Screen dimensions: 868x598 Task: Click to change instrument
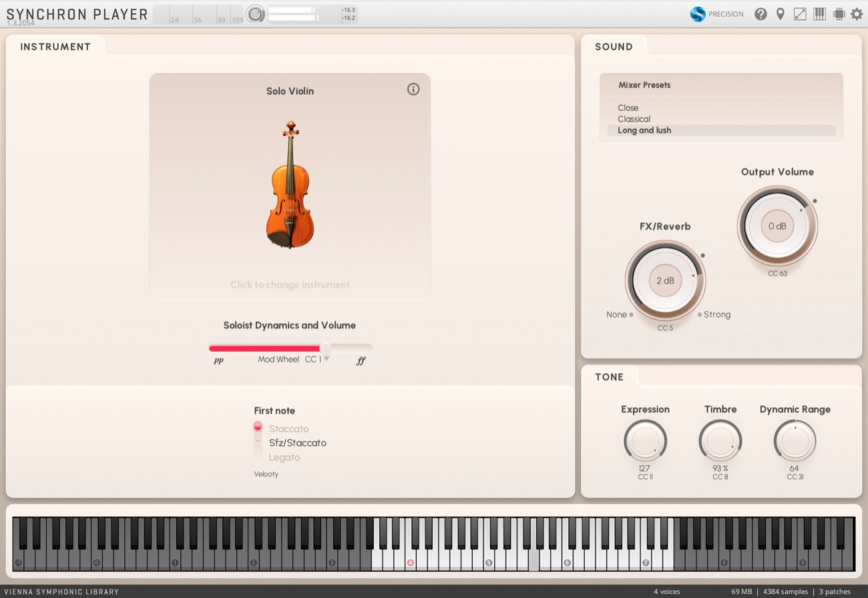[290, 284]
